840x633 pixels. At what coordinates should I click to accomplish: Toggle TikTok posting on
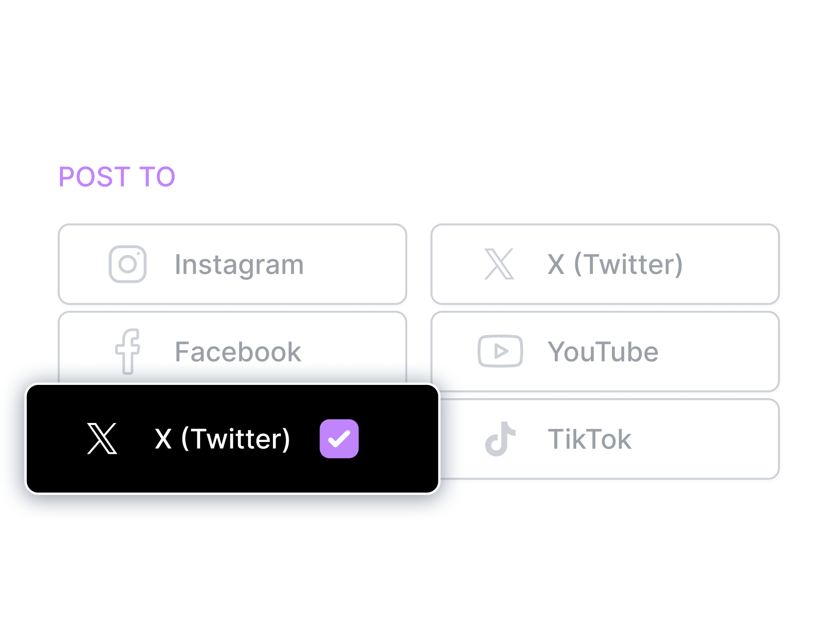pos(606,438)
